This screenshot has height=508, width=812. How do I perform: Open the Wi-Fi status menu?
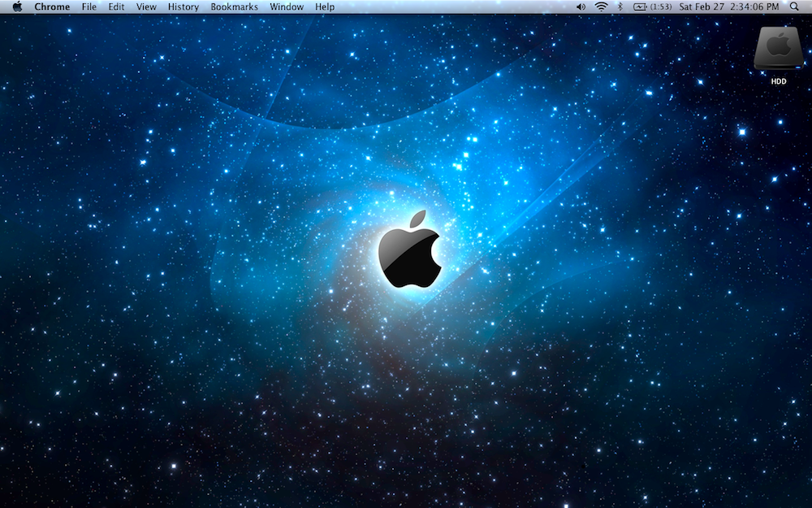point(601,7)
